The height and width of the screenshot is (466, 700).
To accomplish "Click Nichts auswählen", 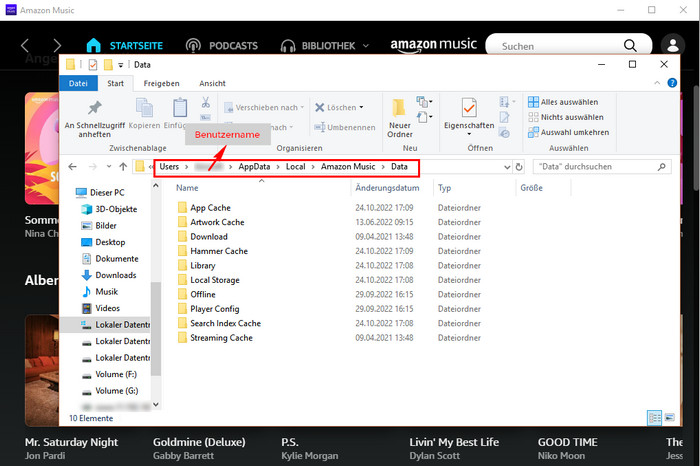I will [x=566, y=117].
